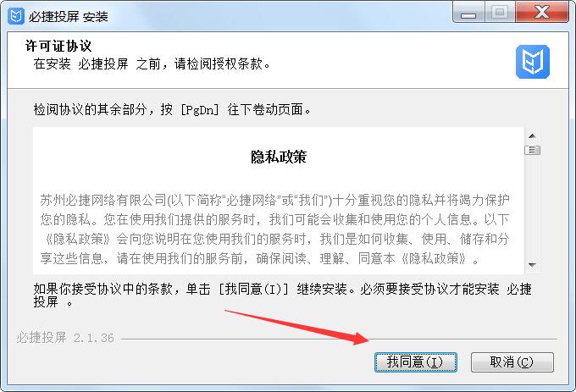
Task: Click the red arrow pointing at 我同意
Action: (296, 328)
